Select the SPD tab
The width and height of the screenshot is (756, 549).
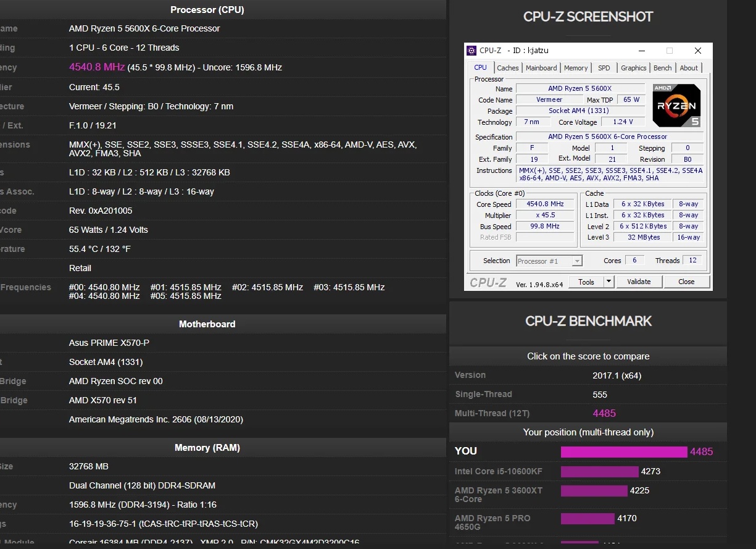604,68
